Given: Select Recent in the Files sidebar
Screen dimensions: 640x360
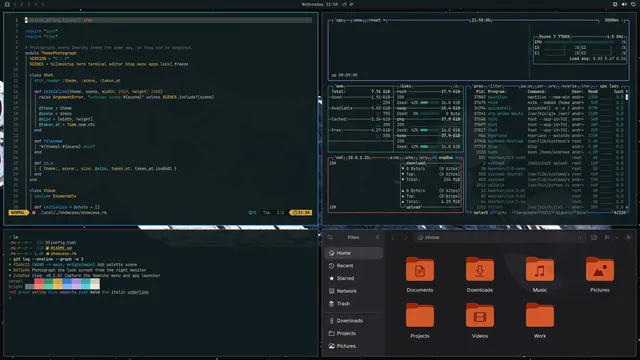Looking at the screenshot, I should pos(353,266).
